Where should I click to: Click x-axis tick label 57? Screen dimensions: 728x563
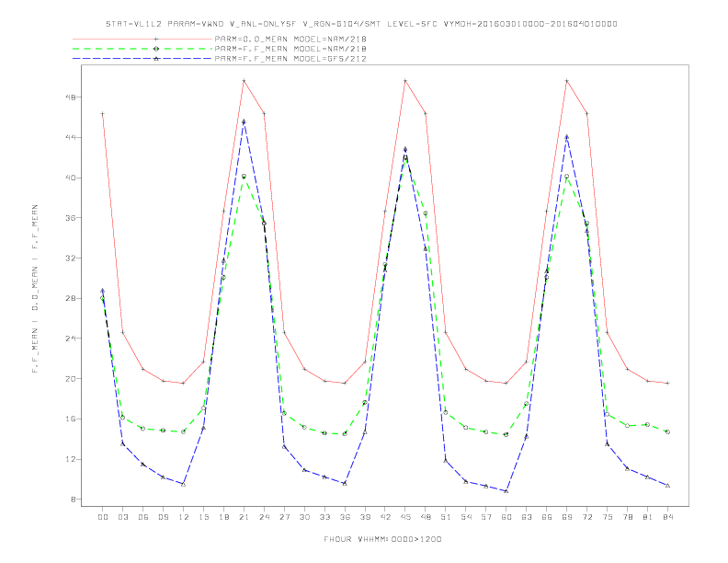tap(486, 517)
